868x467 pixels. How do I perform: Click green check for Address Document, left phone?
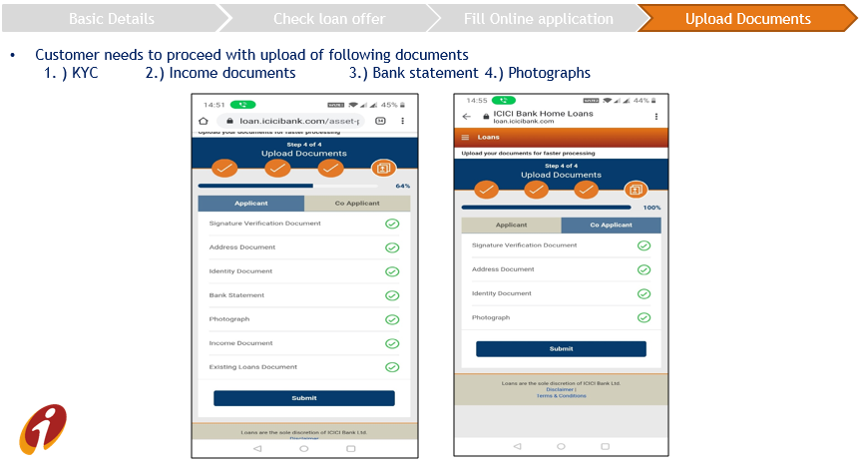392,247
